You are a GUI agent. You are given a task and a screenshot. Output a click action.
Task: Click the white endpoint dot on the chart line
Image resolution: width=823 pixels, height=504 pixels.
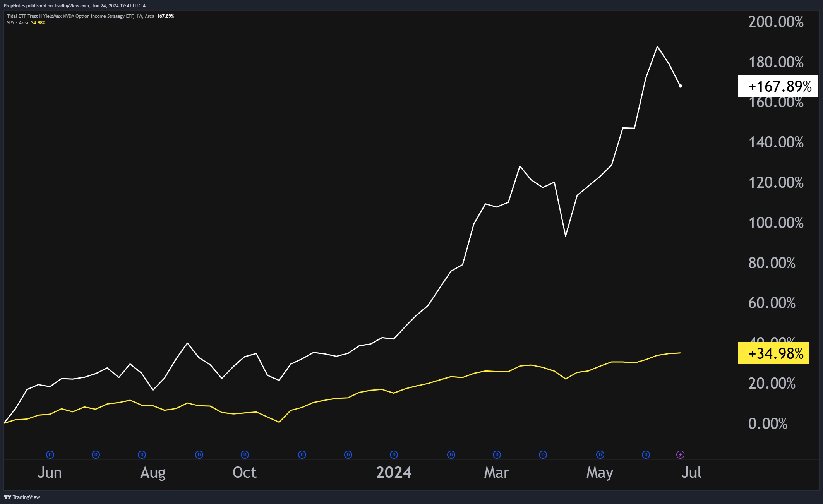pyautogui.click(x=680, y=86)
